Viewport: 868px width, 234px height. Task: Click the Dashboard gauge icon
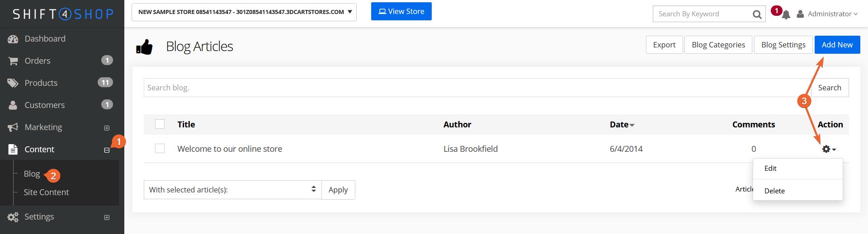pyautogui.click(x=13, y=39)
